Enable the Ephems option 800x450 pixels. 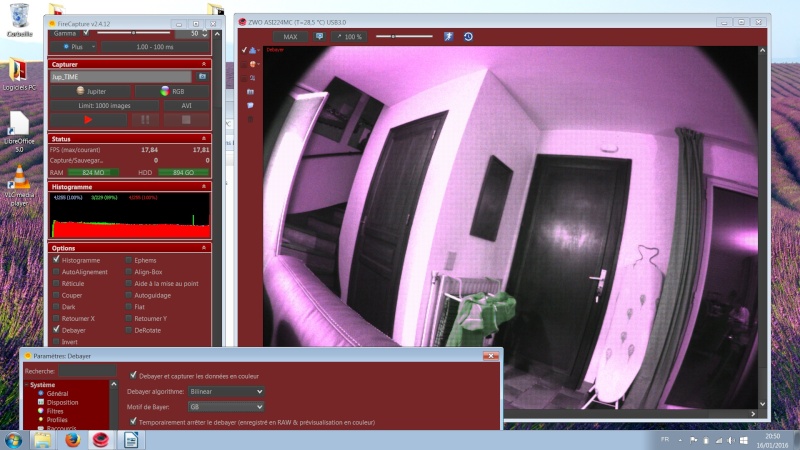pyautogui.click(x=129, y=260)
